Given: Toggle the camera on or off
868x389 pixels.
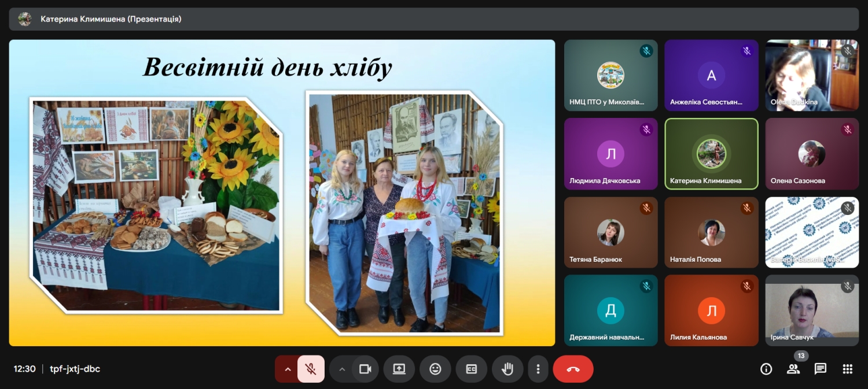Looking at the screenshot, I should pyautogui.click(x=365, y=369).
